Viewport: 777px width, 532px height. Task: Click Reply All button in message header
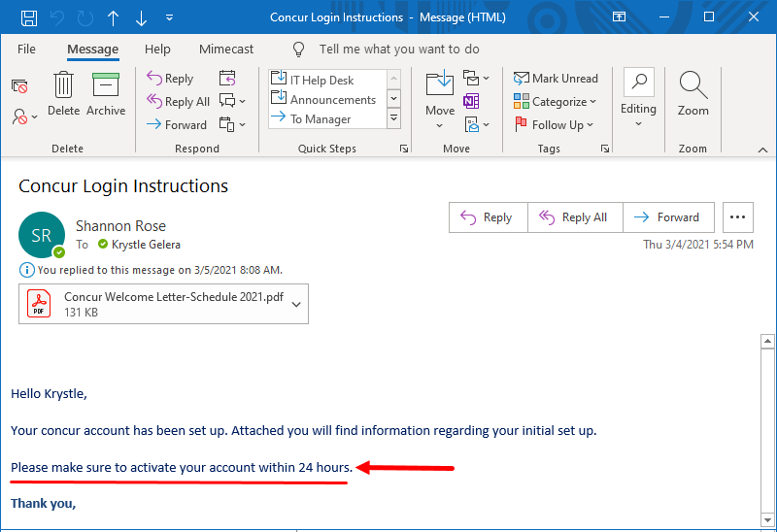coord(575,217)
